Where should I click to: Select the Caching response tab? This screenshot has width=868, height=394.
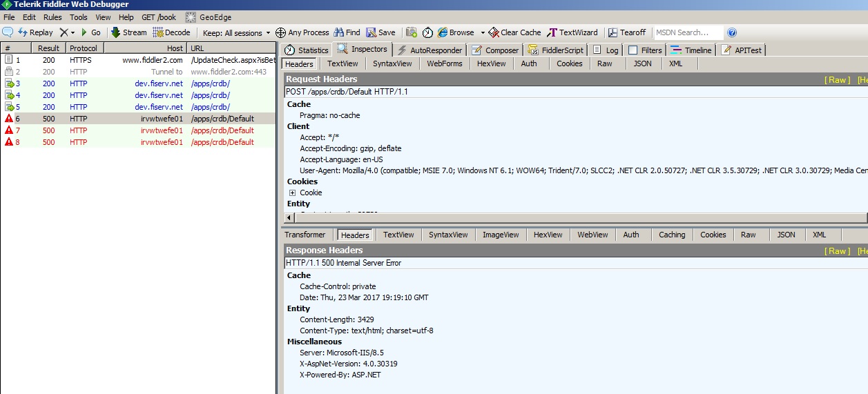pos(672,235)
